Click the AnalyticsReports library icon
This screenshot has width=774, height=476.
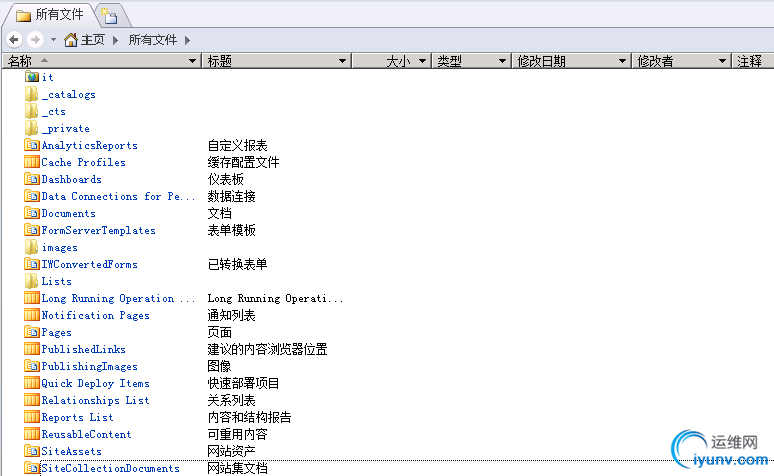coord(32,145)
